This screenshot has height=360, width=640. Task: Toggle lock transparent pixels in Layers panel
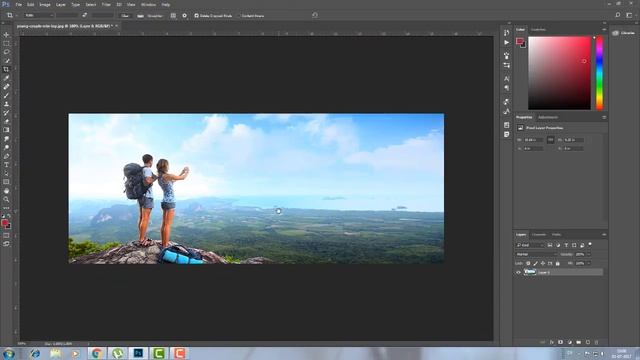point(528,263)
